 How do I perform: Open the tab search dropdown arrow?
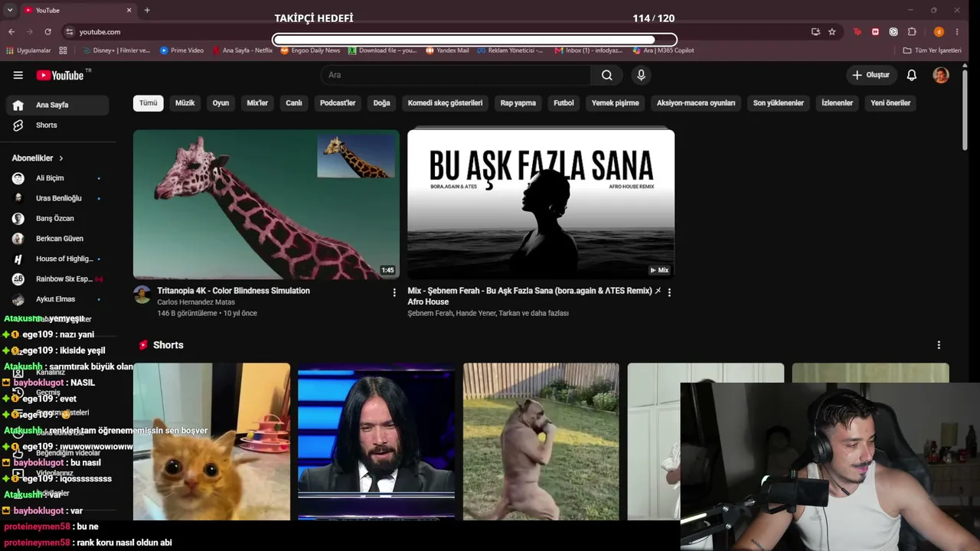[x=10, y=10]
